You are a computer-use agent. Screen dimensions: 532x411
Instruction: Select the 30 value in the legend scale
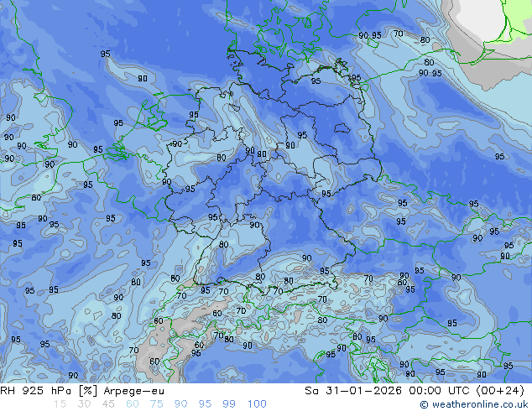(84, 404)
